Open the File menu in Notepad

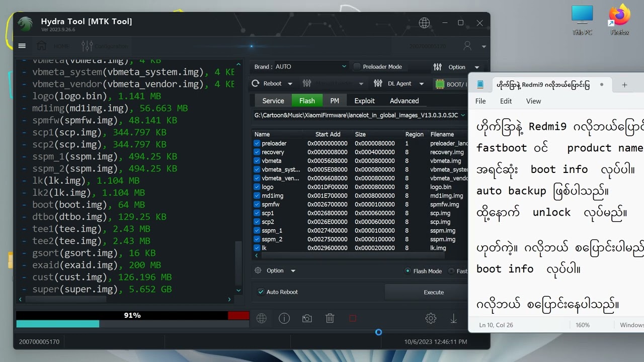[x=480, y=101]
